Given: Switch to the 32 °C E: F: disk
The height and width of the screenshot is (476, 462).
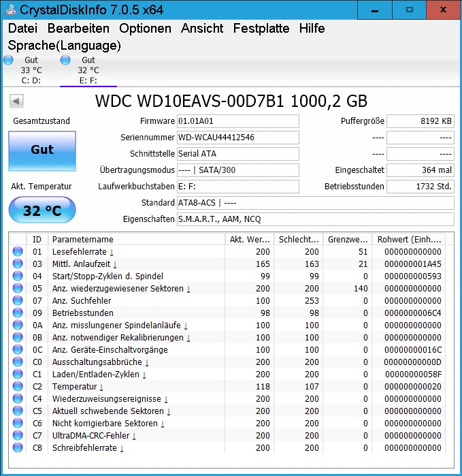Looking at the screenshot, I should click(88, 70).
